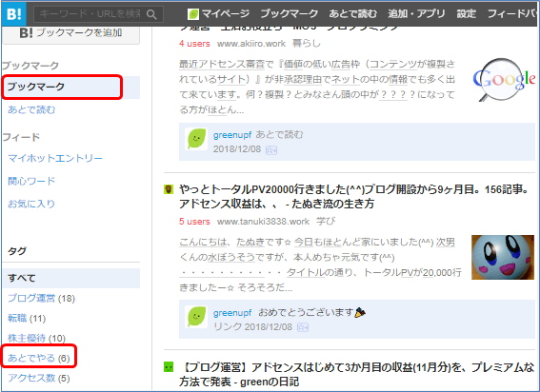Click the search magnifier icon
The width and height of the screenshot is (540, 392).
pyautogui.click(x=151, y=14)
